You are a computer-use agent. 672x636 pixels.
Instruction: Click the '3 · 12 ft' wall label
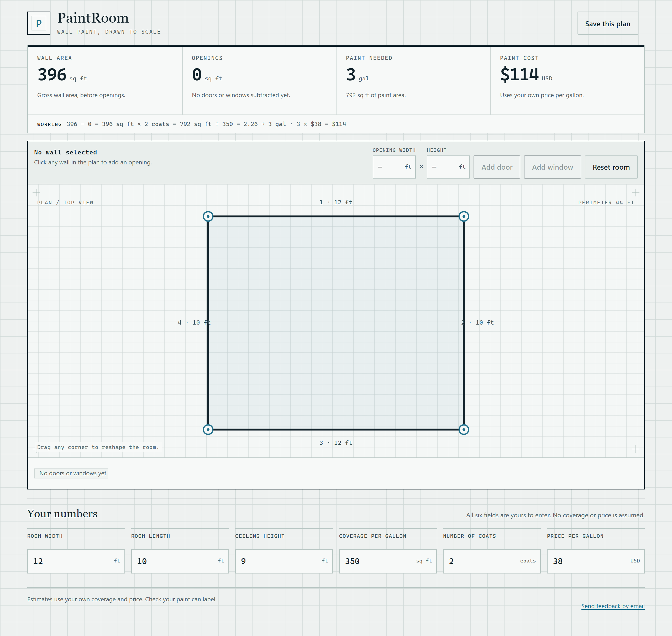(x=336, y=443)
